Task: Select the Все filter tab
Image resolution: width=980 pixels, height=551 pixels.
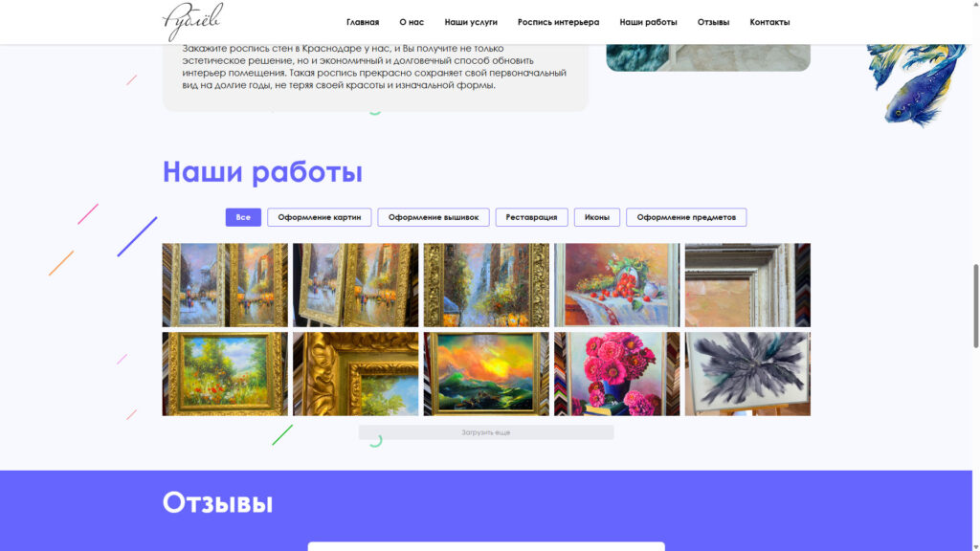Action: pyautogui.click(x=243, y=217)
